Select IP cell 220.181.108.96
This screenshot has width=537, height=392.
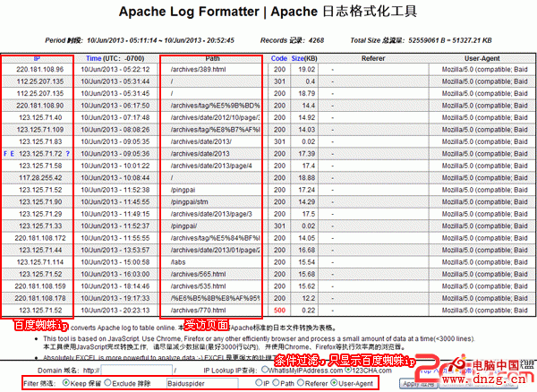point(39,70)
